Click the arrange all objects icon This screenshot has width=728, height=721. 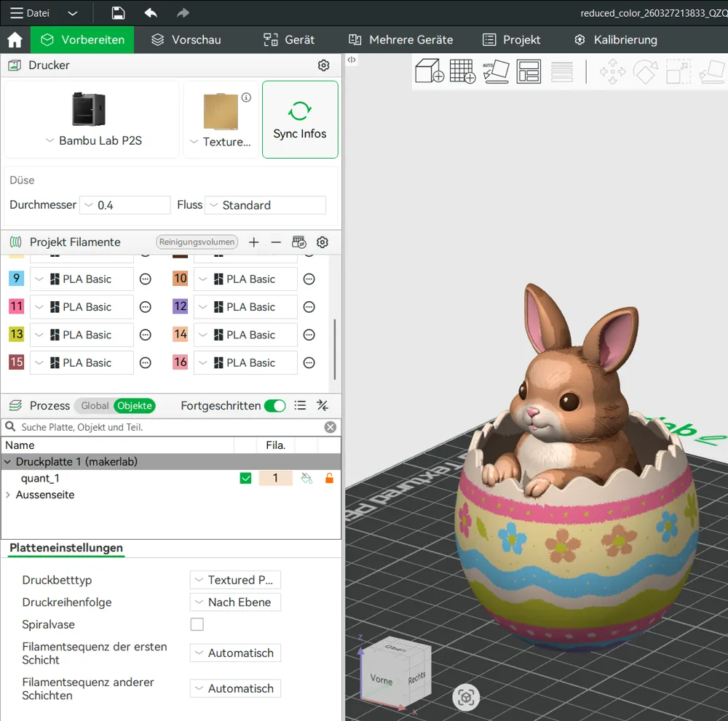[x=529, y=71]
